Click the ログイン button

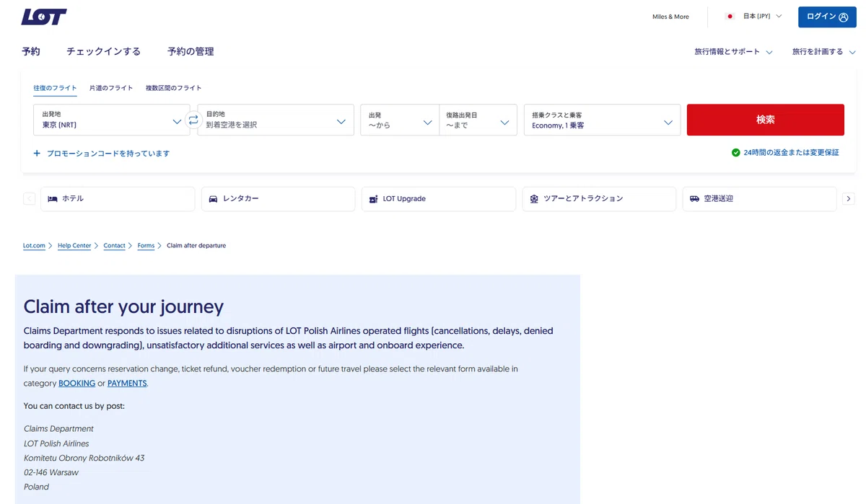(827, 17)
